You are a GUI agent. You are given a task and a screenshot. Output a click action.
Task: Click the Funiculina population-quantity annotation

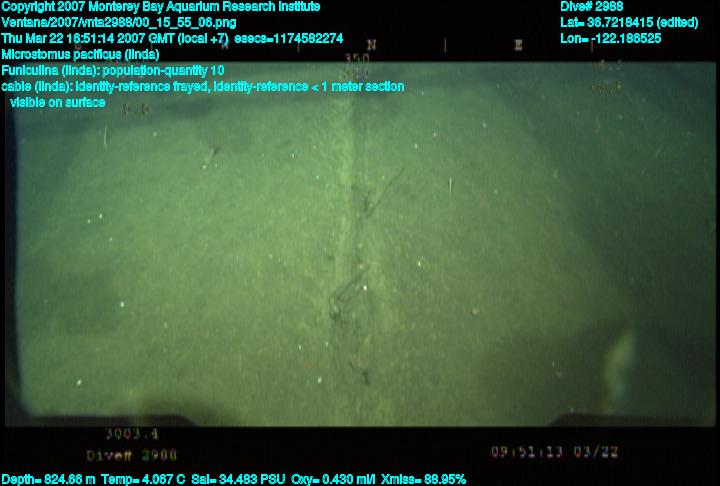pyautogui.click(x=113, y=70)
